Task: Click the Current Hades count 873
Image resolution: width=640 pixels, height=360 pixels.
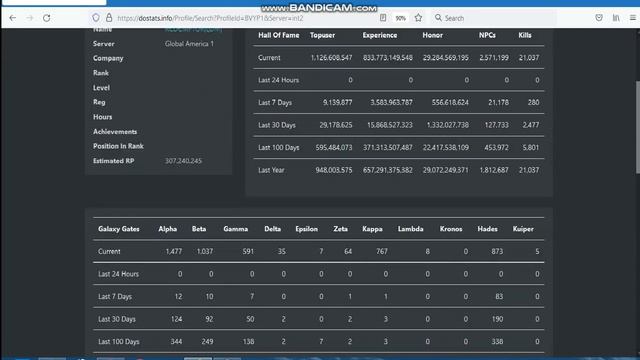Action: [497, 251]
